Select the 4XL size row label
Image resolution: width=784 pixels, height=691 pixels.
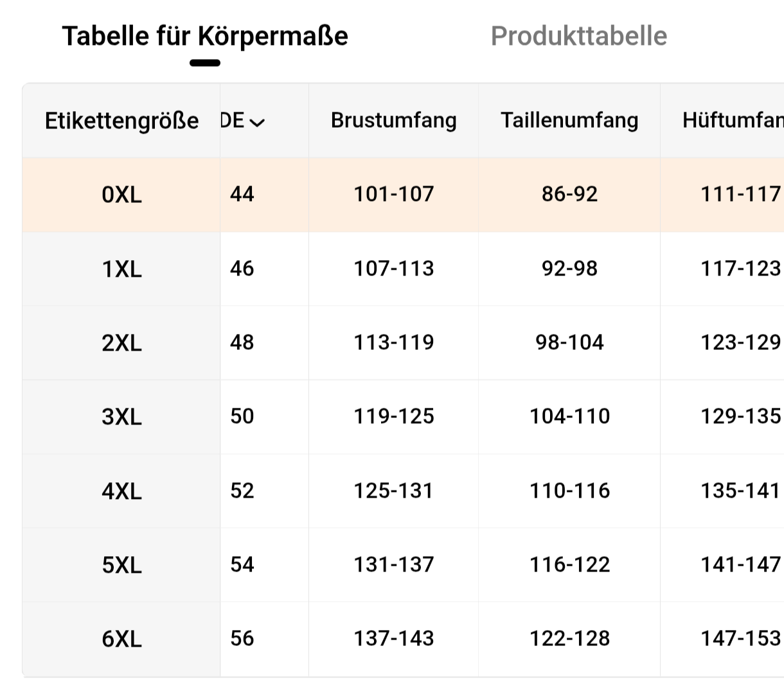[x=121, y=491]
